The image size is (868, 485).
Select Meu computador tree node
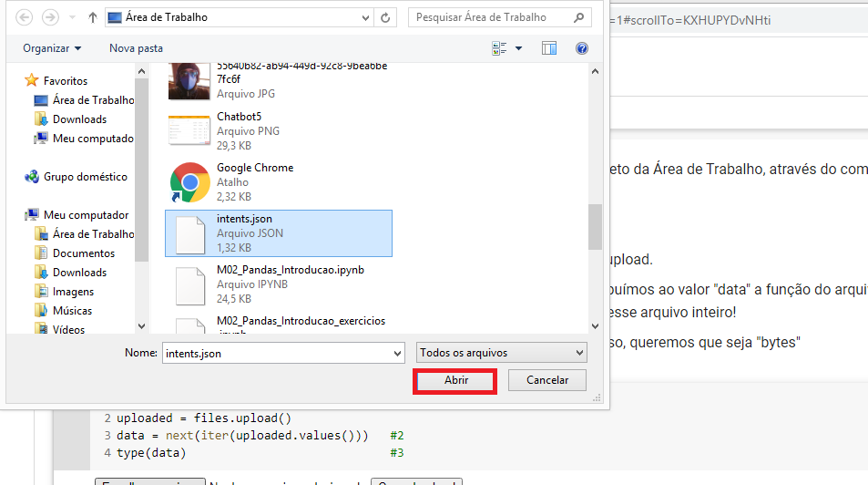77,214
